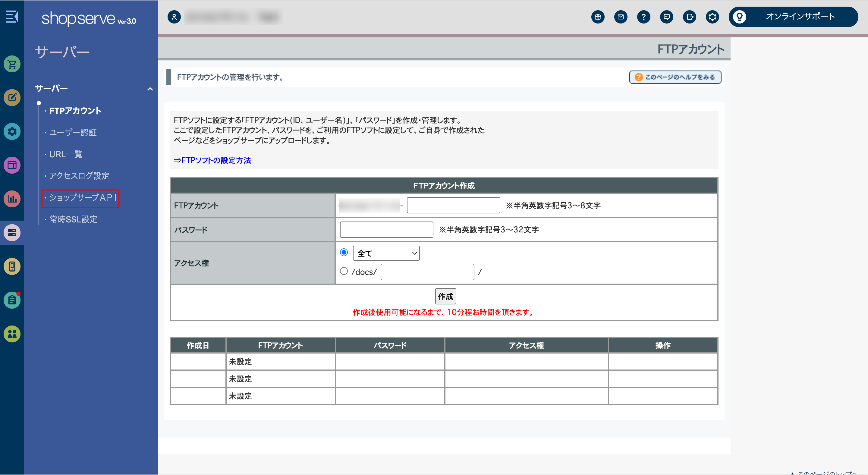Click the bar chart analytics sidebar icon
868x475 pixels.
click(12, 199)
